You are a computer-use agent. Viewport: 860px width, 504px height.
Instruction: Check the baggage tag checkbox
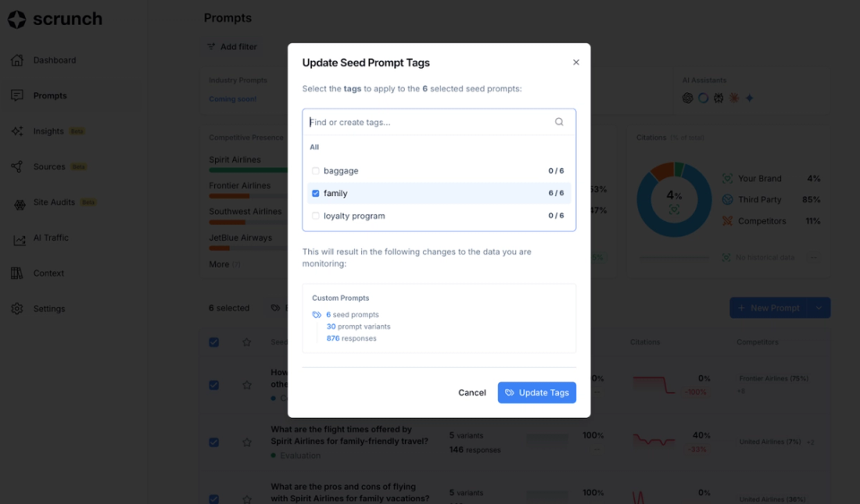(315, 171)
